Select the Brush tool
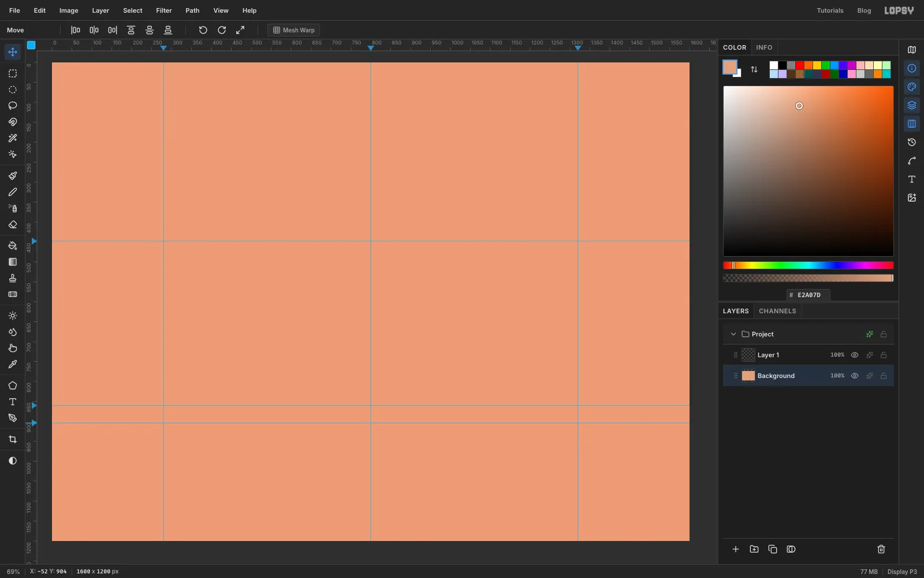Screen dimensions: 924x578 pyautogui.click(x=13, y=176)
